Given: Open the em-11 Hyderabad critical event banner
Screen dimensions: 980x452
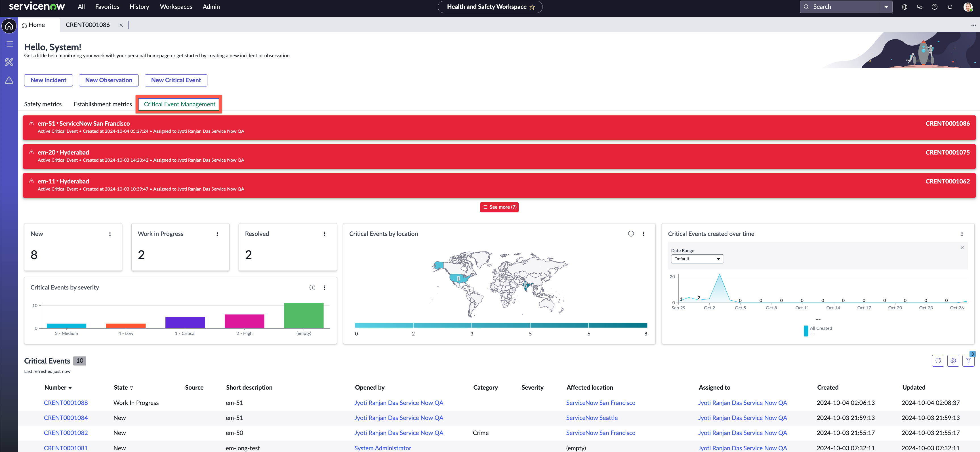Looking at the screenshot, I should 499,185.
